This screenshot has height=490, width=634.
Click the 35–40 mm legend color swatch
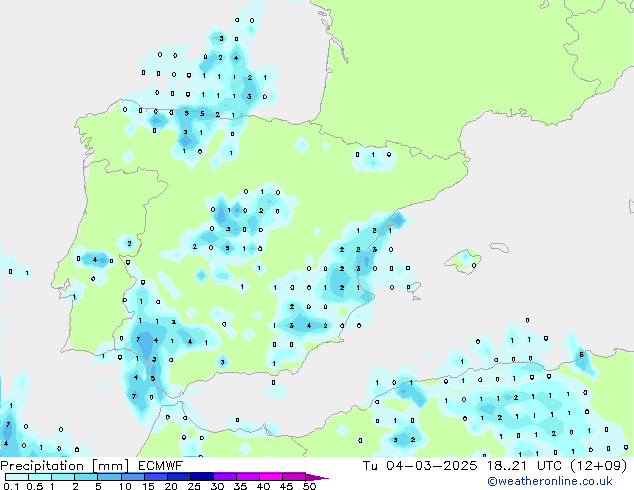[x=248, y=477]
